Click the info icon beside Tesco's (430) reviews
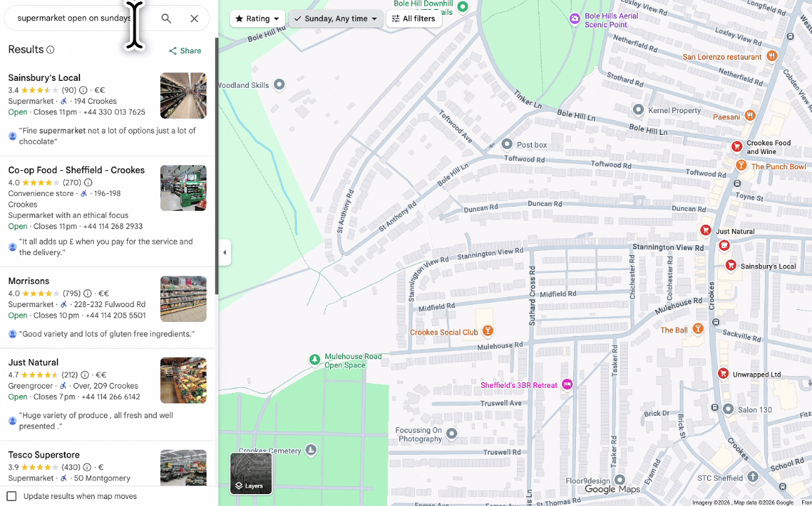Viewport: 812px width, 506px height. tap(87, 467)
